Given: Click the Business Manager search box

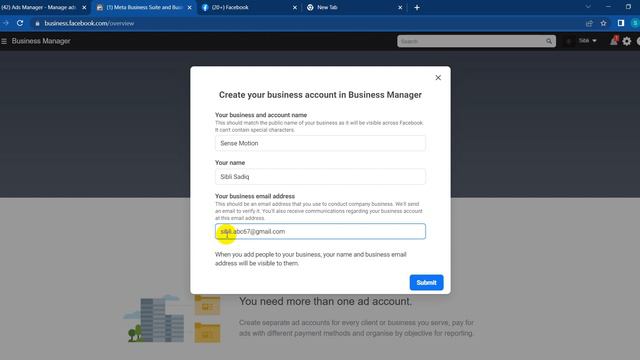Looking at the screenshot, I should [x=471, y=41].
